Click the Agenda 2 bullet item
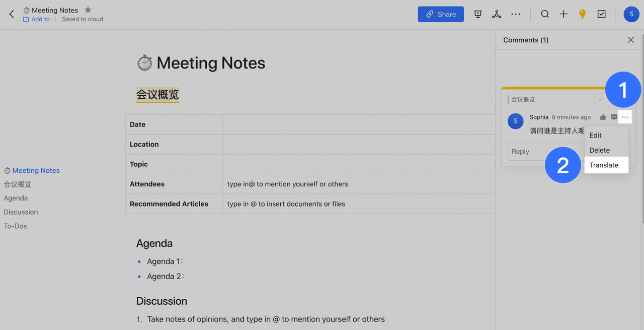The image size is (644, 330). click(x=166, y=276)
